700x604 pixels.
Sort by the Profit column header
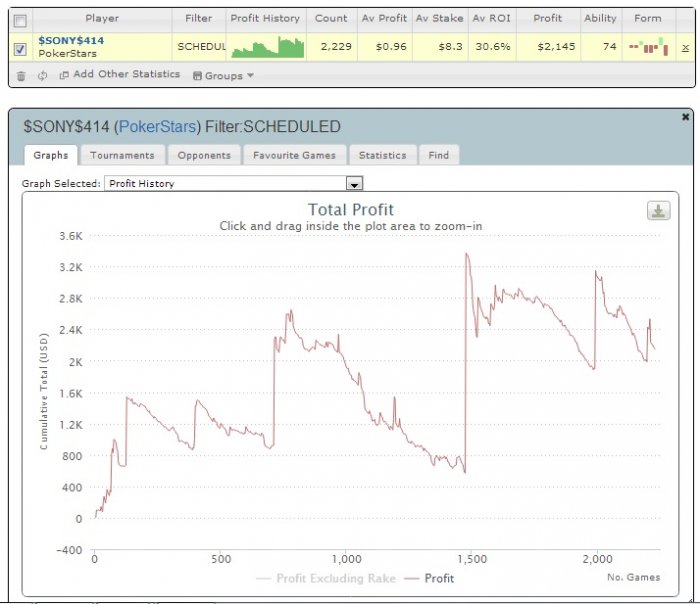click(548, 19)
